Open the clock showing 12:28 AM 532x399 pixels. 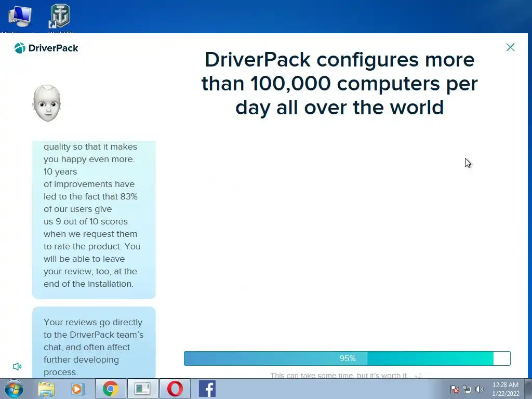coord(505,389)
